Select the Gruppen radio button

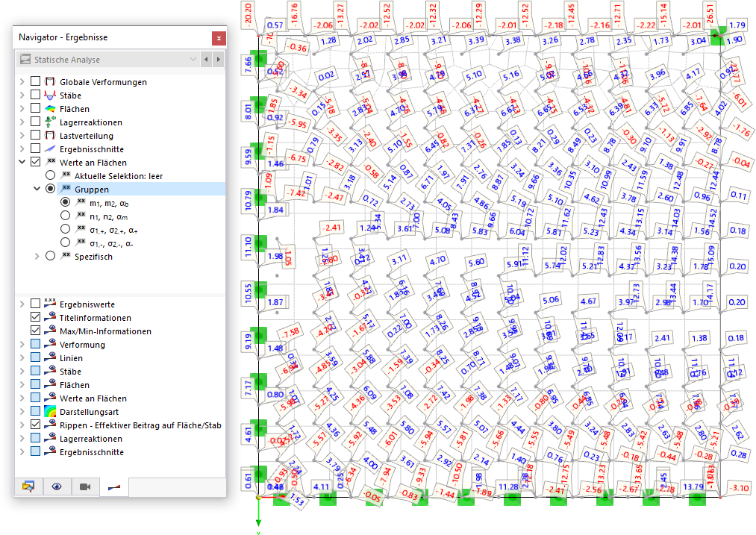tap(50, 189)
